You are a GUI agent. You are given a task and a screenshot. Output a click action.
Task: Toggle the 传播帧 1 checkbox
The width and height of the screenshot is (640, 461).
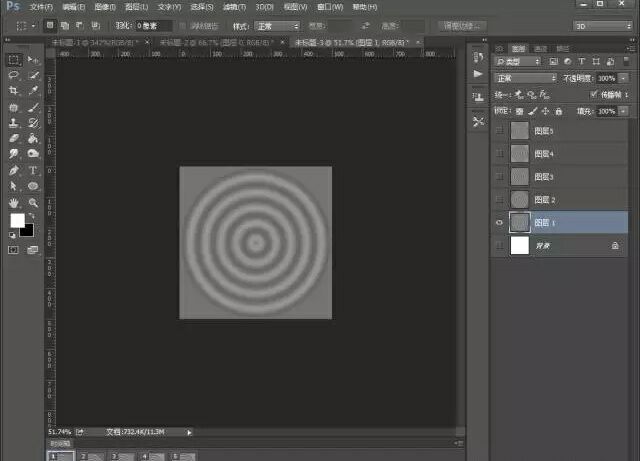tap(594, 94)
